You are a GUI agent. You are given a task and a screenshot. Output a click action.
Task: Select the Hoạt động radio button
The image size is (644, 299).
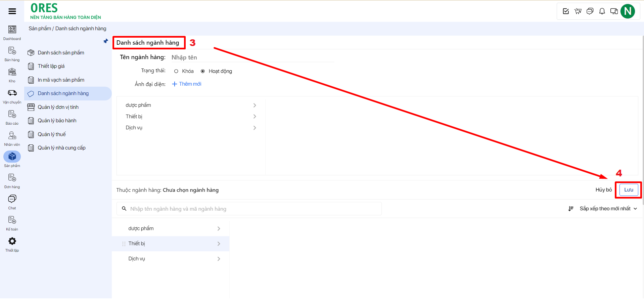(203, 71)
